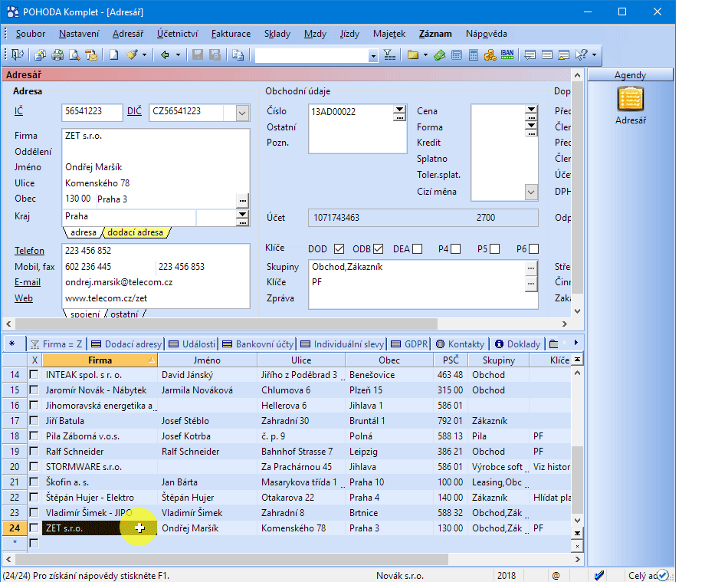Enable the P5 key checkbox
The height and width of the screenshot is (582, 728).
(x=494, y=249)
